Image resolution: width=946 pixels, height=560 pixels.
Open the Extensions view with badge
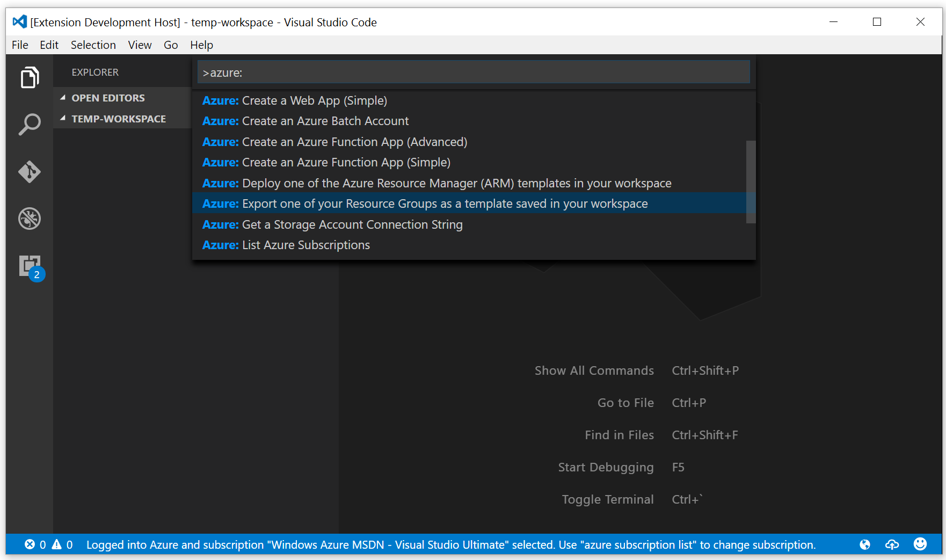(31, 267)
